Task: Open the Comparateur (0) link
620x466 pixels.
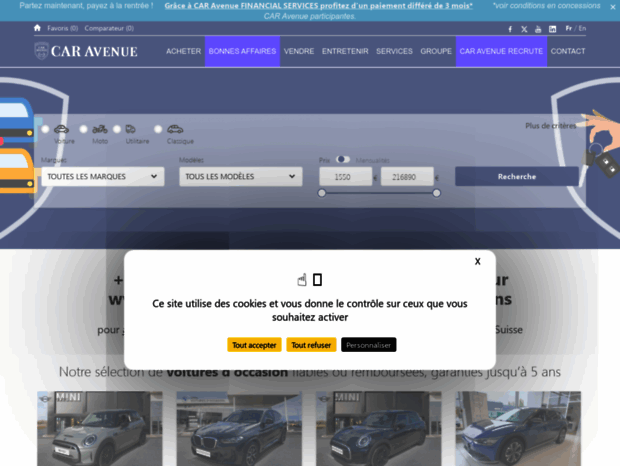Action: pyautogui.click(x=109, y=28)
